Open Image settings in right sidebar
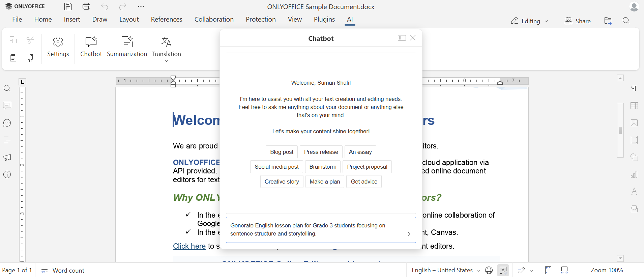The height and width of the screenshot is (277, 644). click(634, 123)
